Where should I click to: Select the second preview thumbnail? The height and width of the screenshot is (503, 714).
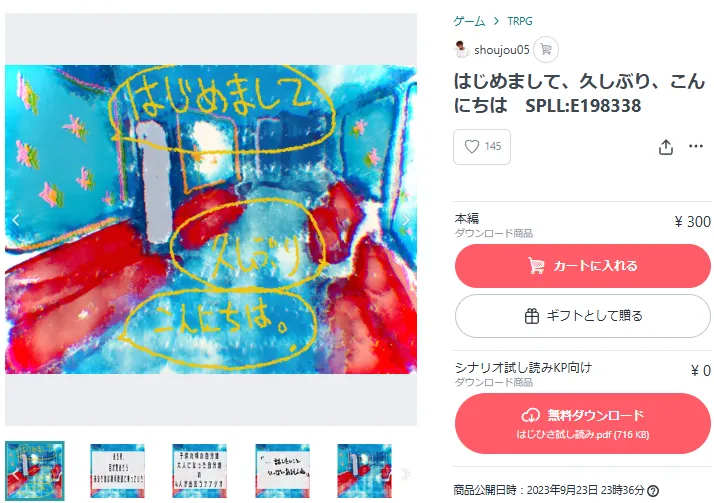coord(117,471)
